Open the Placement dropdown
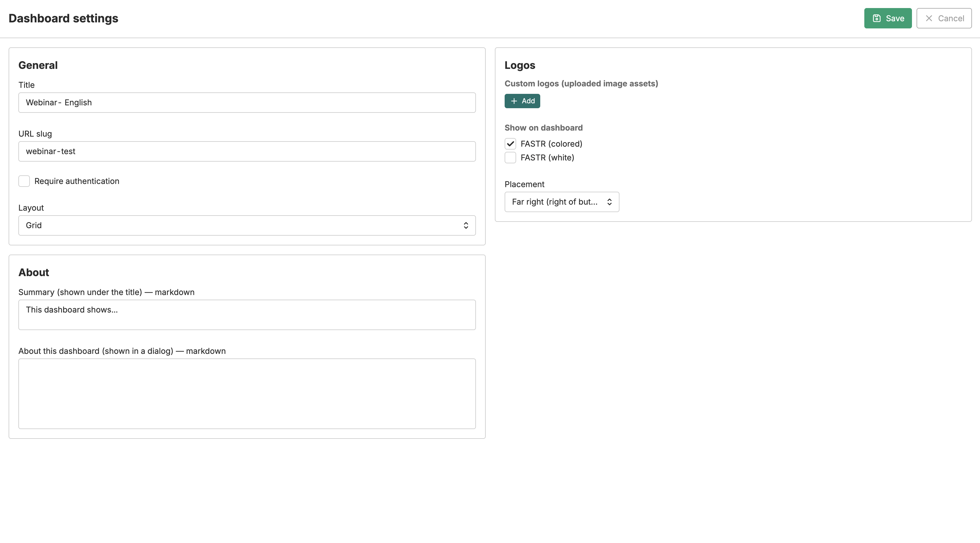The image size is (980, 543). 561,202
